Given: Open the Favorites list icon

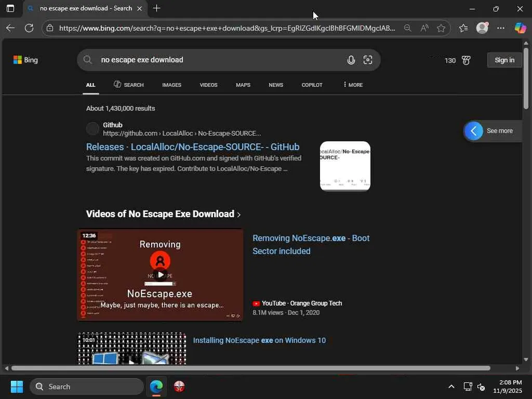Looking at the screenshot, I should click(463, 28).
